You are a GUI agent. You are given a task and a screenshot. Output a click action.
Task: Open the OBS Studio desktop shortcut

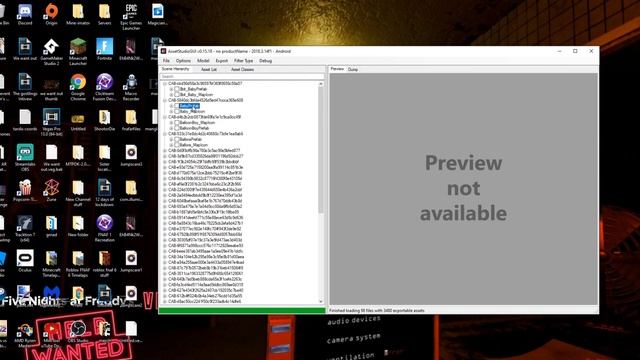pyautogui.click(x=78, y=332)
